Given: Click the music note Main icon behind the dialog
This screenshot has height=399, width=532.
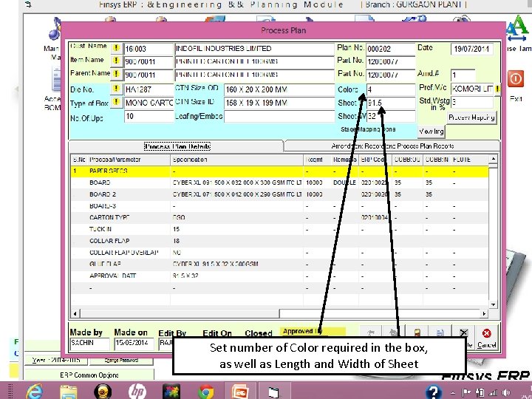Looking at the screenshot, I should (x=55, y=29).
